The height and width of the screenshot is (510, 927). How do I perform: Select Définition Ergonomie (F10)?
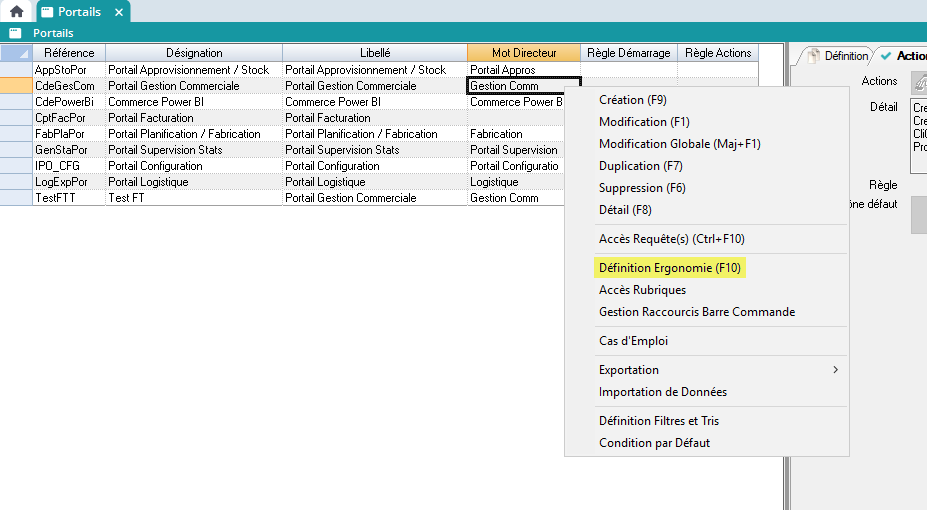click(x=669, y=268)
